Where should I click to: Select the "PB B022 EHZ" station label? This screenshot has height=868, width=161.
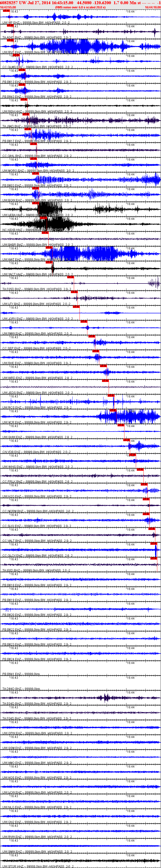pyautogui.click(x=12, y=629)
